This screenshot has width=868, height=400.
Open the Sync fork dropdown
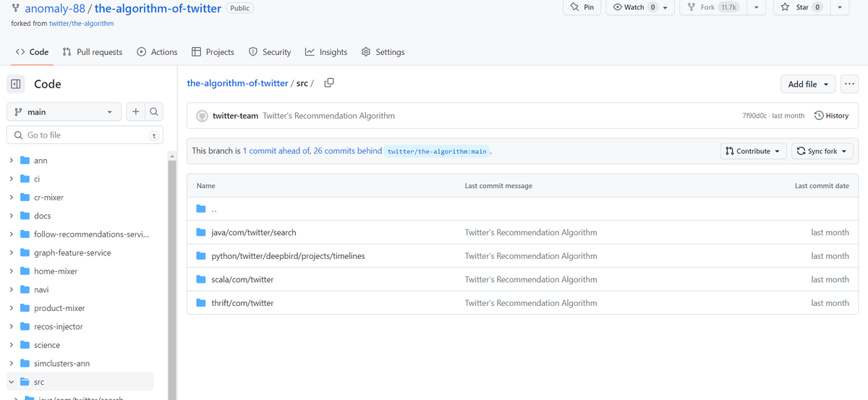tap(822, 151)
